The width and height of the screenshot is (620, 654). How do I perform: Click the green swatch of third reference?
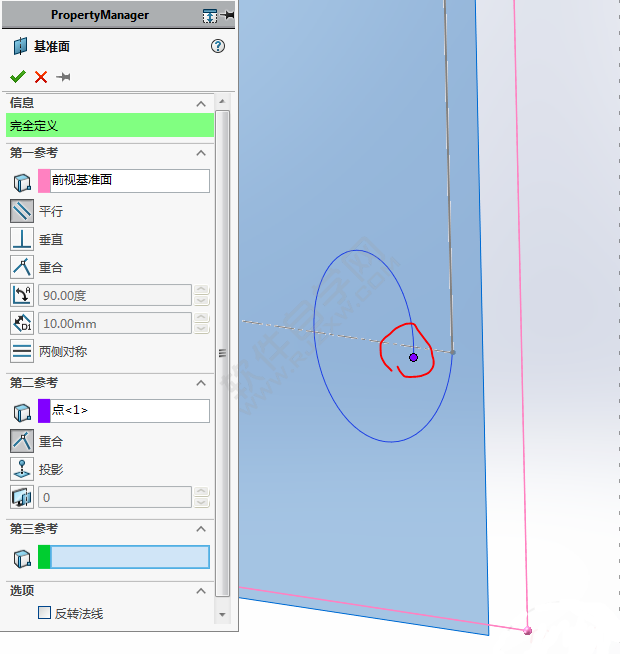pyautogui.click(x=44, y=557)
